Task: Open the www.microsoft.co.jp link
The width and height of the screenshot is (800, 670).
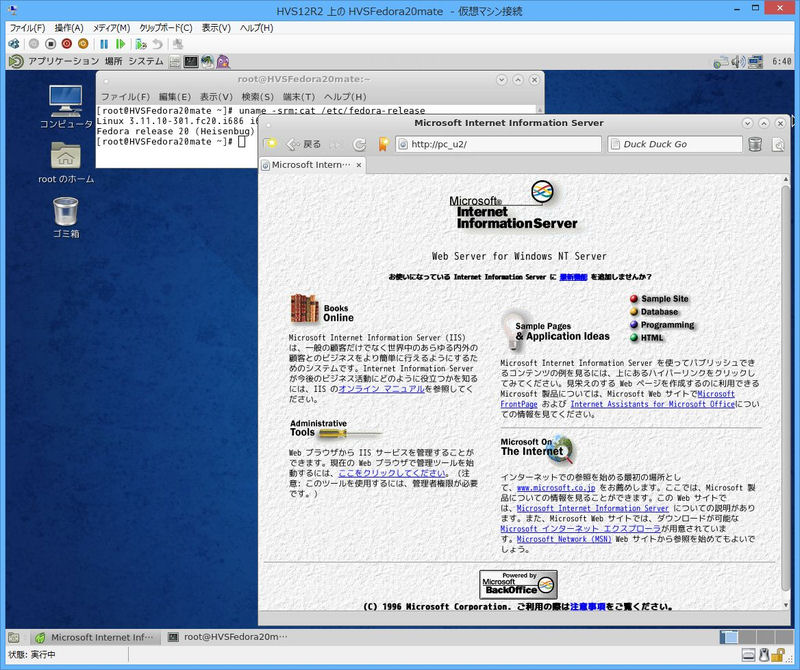Action: point(556,488)
